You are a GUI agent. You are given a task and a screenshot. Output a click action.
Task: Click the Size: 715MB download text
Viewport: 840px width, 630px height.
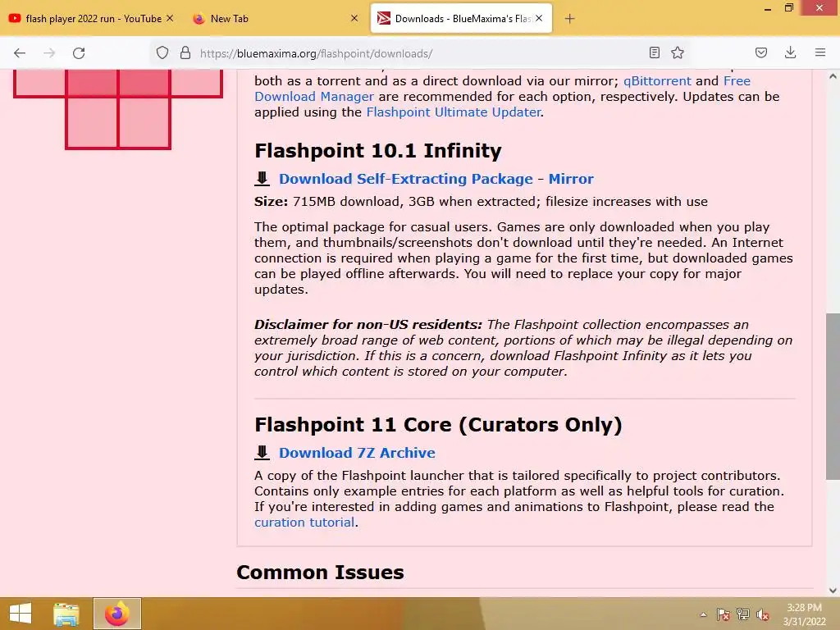[x=481, y=202]
